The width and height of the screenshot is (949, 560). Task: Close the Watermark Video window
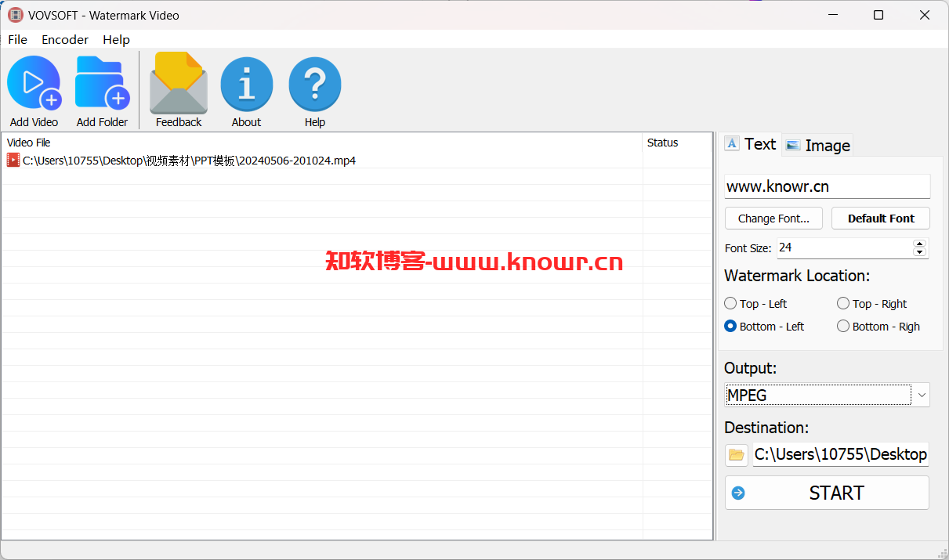[x=925, y=15]
